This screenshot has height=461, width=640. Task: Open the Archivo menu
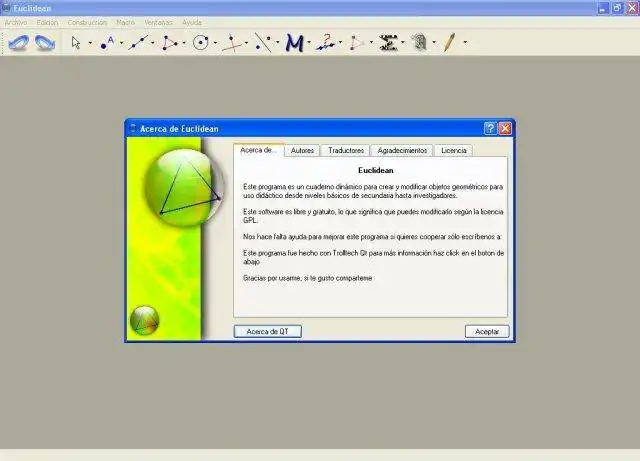pos(16,22)
